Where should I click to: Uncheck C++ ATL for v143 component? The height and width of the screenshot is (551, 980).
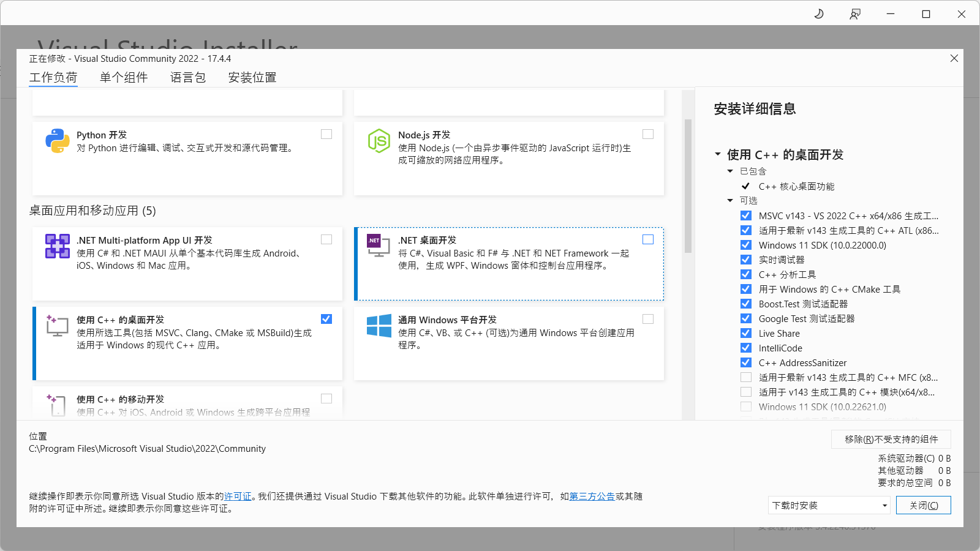point(746,230)
